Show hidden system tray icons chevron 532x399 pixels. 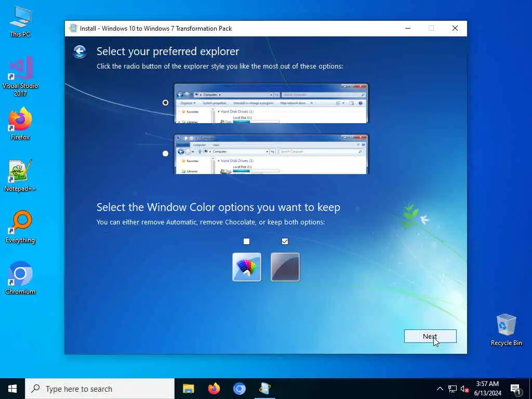click(x=440, y=389)
